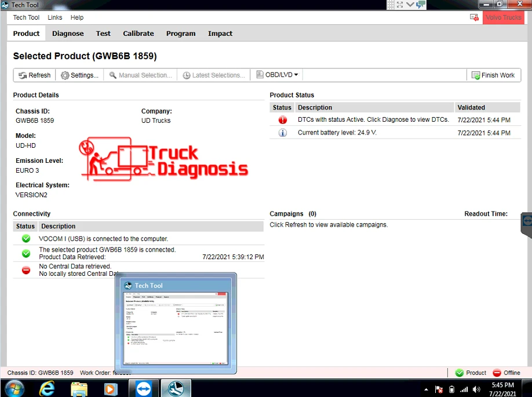Viewport: 532px width, 397px height.
Task: Show hidden system tray icons
Action: (x=426, y=389)
